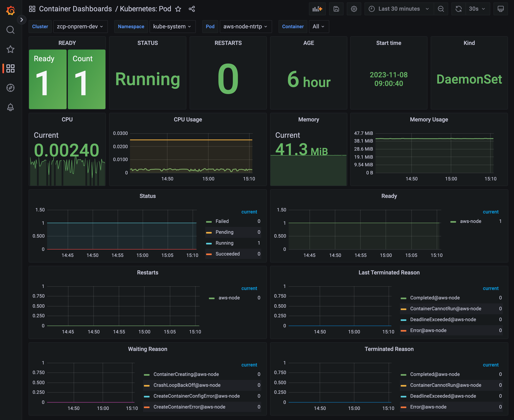The width and height of the screenshot is (514, 420).
Task: Open the Last 30 minutes time picker
Action: tap(399, 9)
